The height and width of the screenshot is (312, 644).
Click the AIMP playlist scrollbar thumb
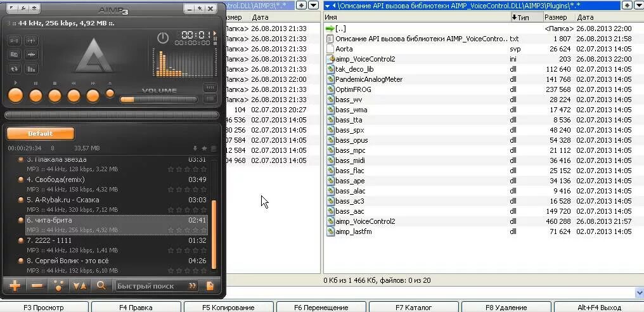point(214,234)
